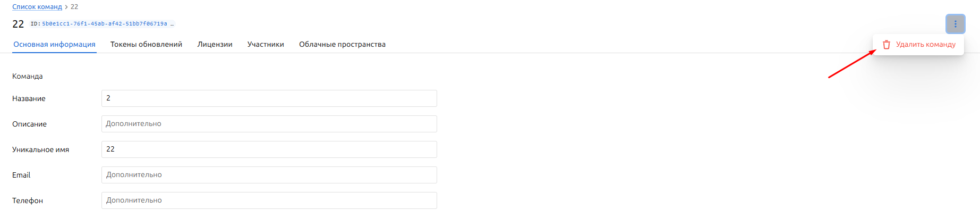Open the 'Участники' tab
The image size is (980, 218).
click(x=266, y=45)
